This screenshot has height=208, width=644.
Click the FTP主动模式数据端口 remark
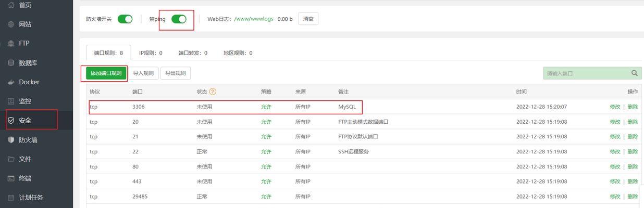click(x=364, y=122)
